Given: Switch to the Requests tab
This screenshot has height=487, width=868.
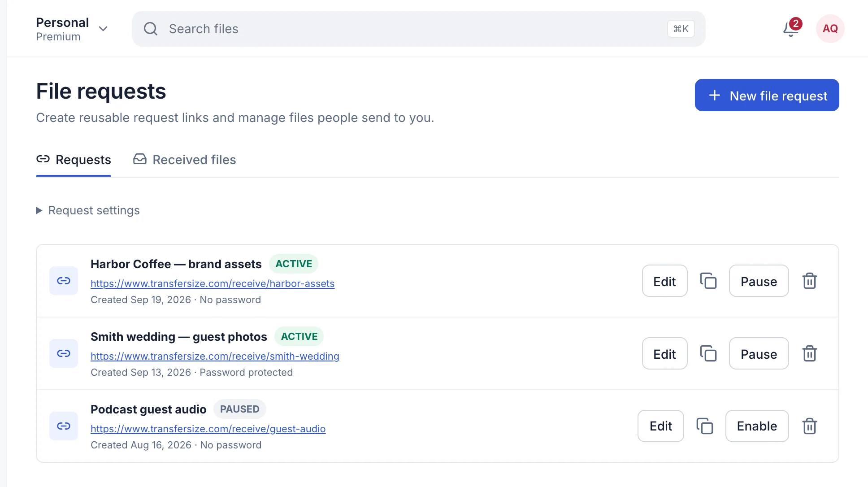Looking at the screenshot, I should pyautogui.click(x=74, y=160).
